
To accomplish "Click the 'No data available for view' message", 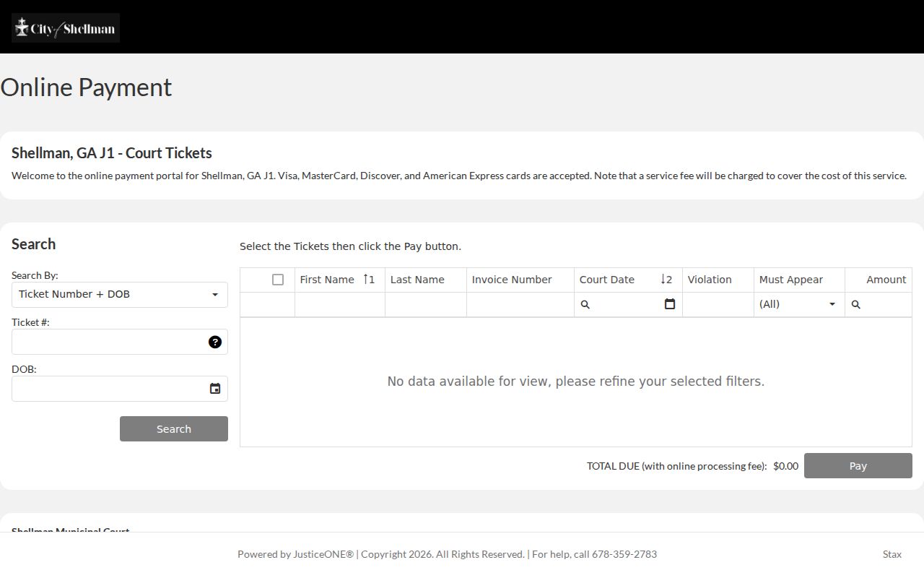I will coord(576,381).
